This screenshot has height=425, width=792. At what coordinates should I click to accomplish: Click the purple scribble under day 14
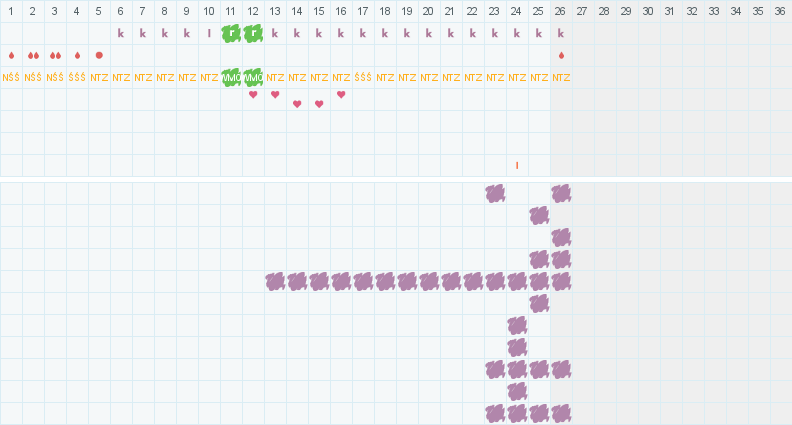coord(297,281)
